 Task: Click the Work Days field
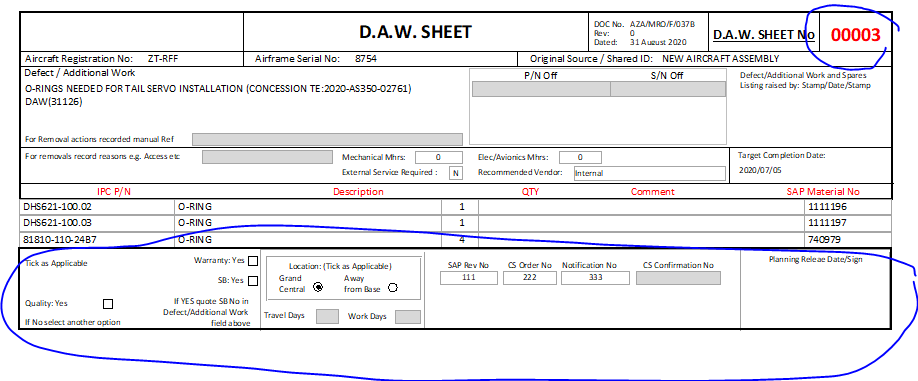[408, 317]
